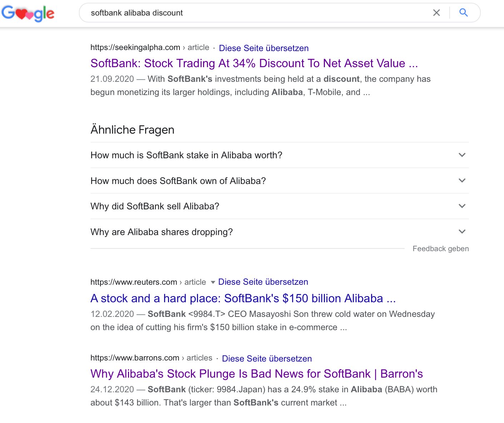Expand "How much is SoftBank stake in Alibaba worth?"

pos(462,155)
